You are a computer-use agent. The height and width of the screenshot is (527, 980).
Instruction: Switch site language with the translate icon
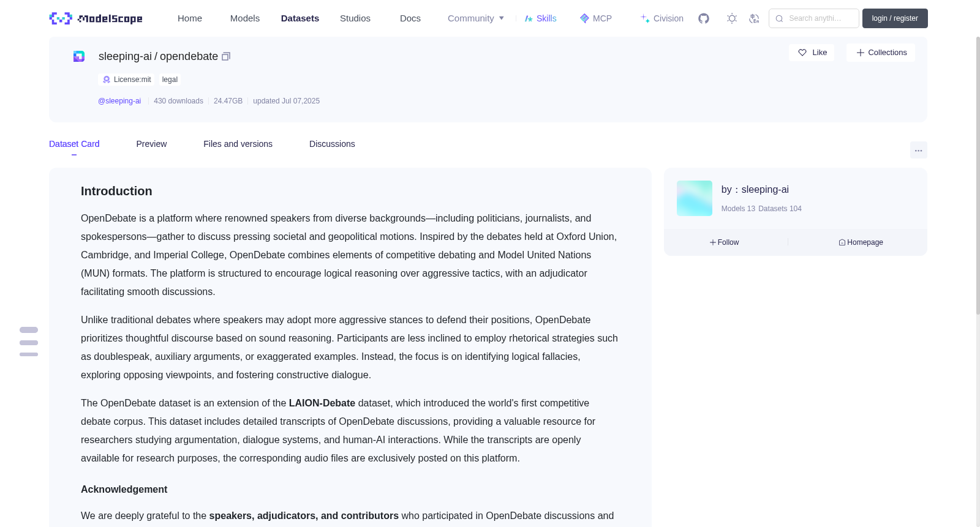pos(754,18)
